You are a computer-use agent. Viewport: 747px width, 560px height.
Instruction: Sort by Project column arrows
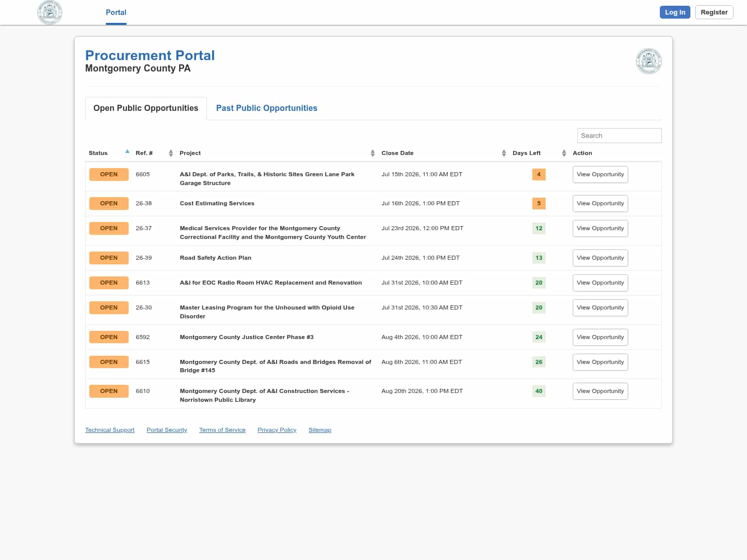pos(372,153)
